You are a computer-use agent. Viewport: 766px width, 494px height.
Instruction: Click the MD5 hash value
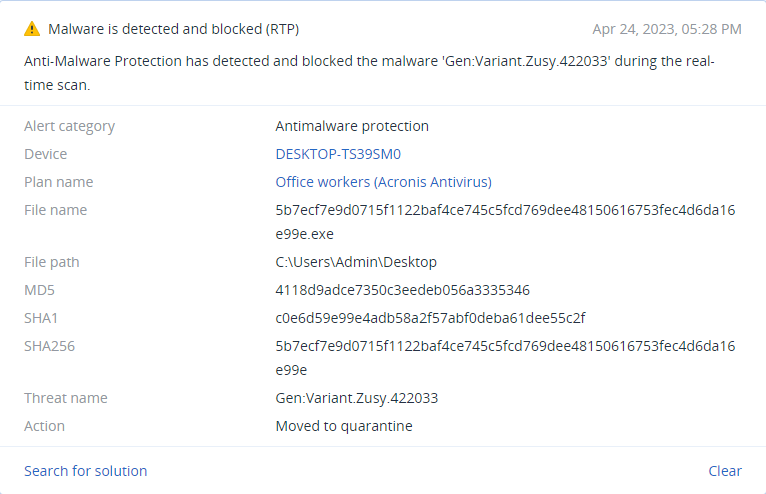pos(403,290)
